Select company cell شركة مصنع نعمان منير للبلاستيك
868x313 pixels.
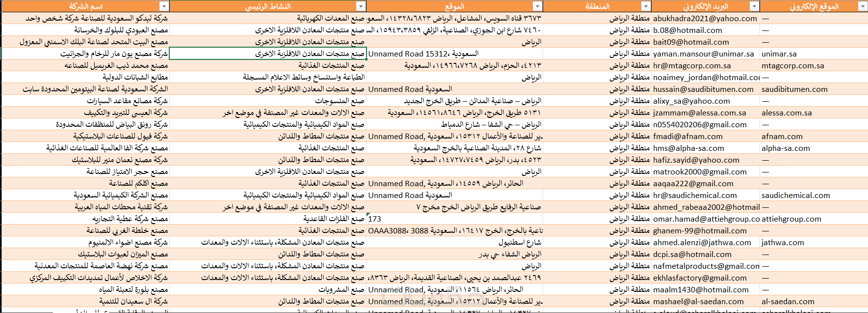coord(85,160)
